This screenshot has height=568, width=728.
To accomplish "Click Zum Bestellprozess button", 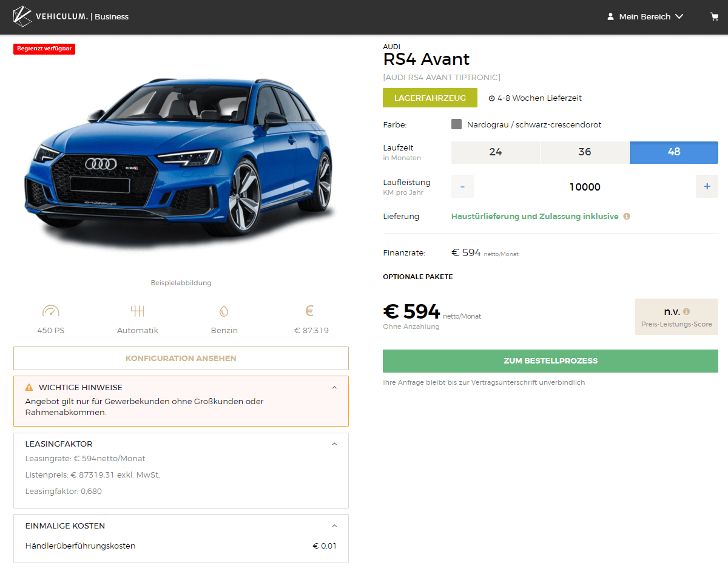I will (550, 360).
